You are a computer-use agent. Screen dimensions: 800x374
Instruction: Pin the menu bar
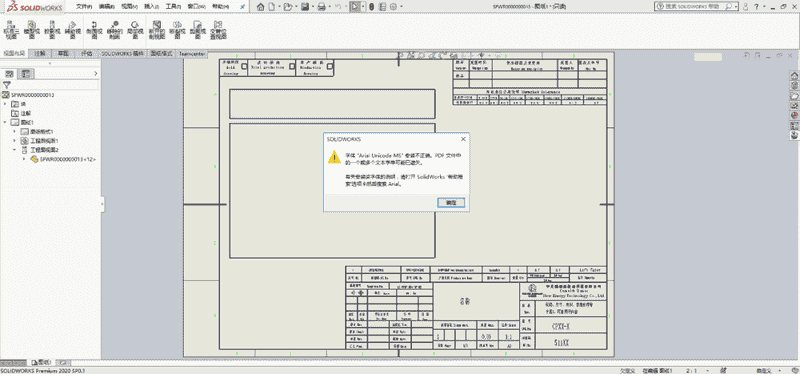pyautogui.click(x=242, y=7)
